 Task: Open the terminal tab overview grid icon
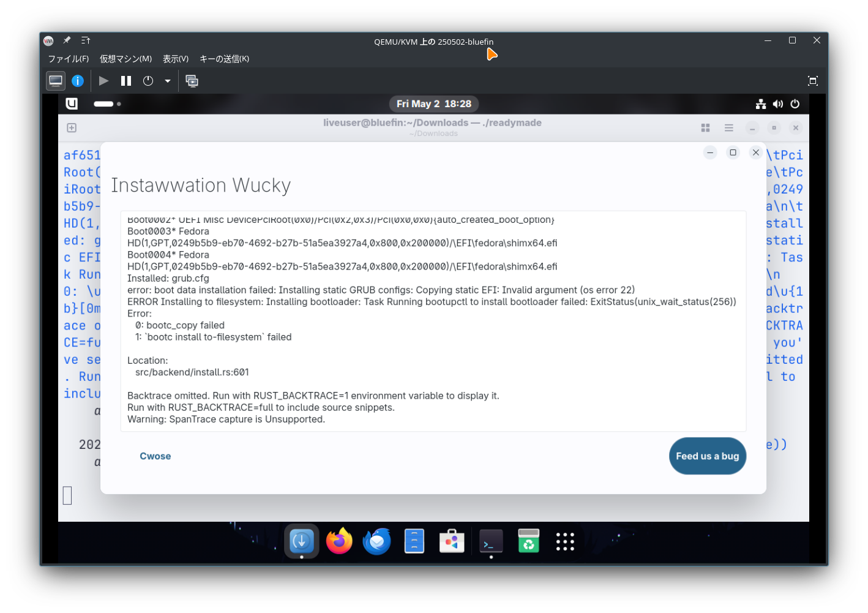705,128
